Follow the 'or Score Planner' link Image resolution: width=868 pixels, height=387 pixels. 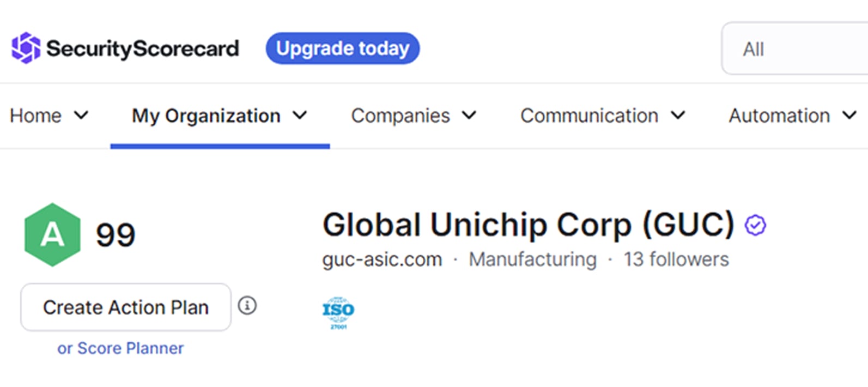pos(120,348)
